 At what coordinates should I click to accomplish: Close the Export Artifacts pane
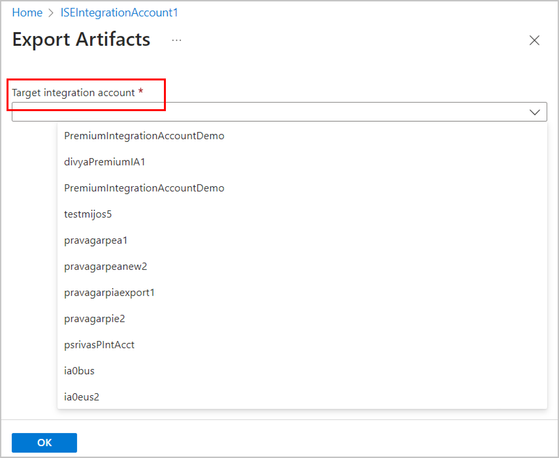click(x=534, y=40)
